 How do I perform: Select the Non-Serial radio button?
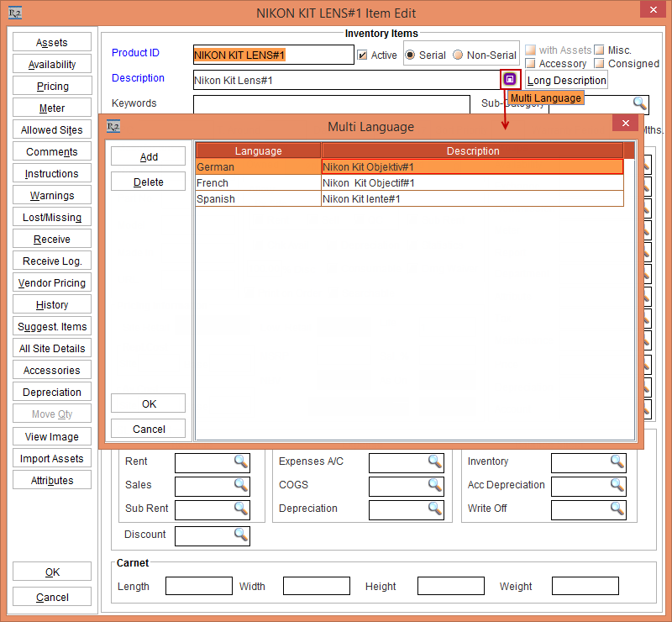pyautogui.click(x=458, y=55)
